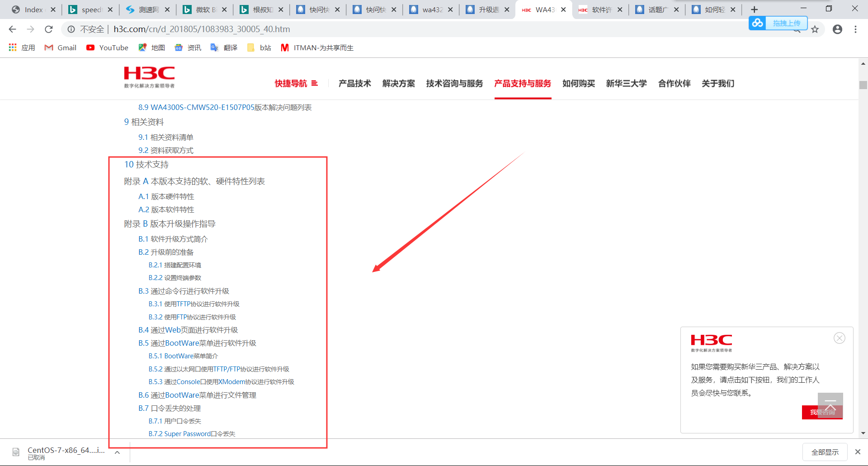The image size is (868, 466).
Task: Reload the current H3C page
Action: tap(49, 29)
